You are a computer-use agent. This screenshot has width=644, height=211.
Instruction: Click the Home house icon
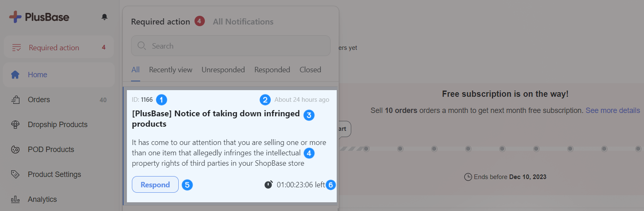pos(15,75)
